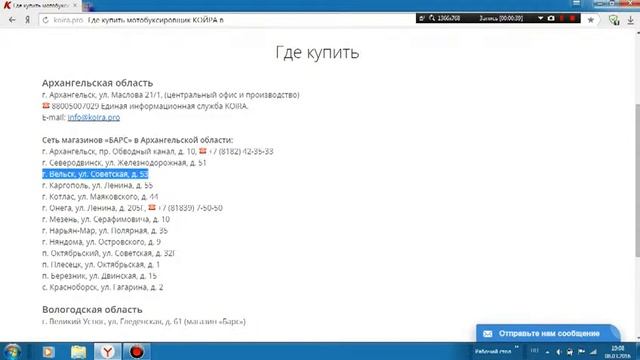Select phone icon on Онега address line
Screen dimensions: 640x360
(152, 207)
